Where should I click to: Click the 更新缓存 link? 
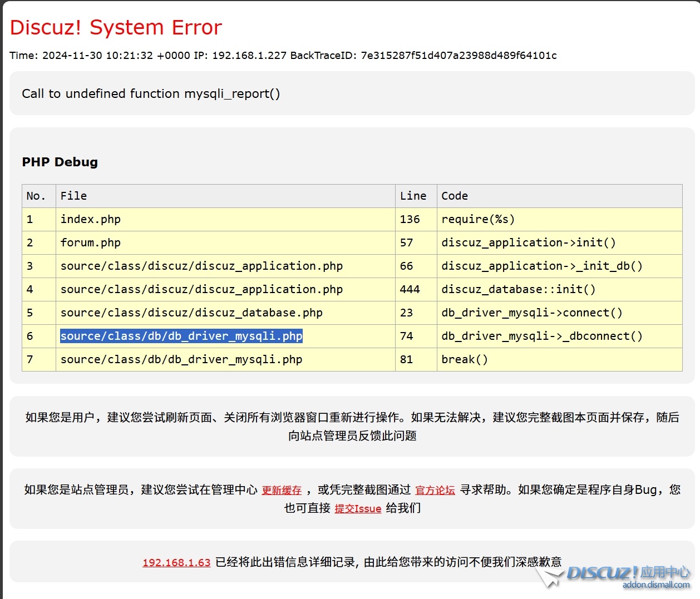coord(282,490)
